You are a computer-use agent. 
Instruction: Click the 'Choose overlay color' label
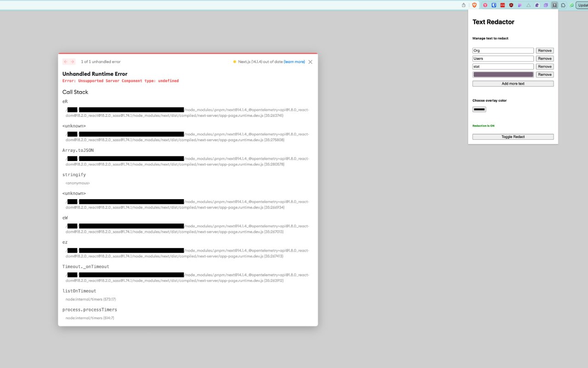tap(490, 100)
